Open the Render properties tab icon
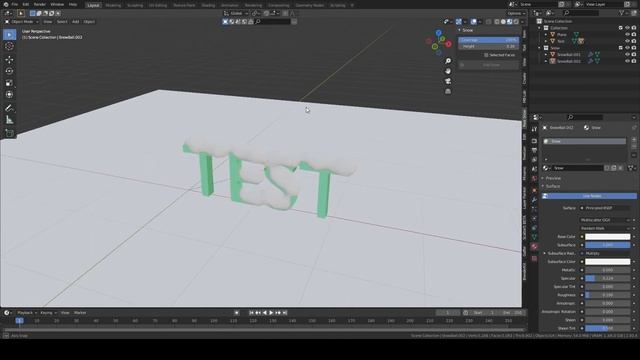 click(534, 141)
